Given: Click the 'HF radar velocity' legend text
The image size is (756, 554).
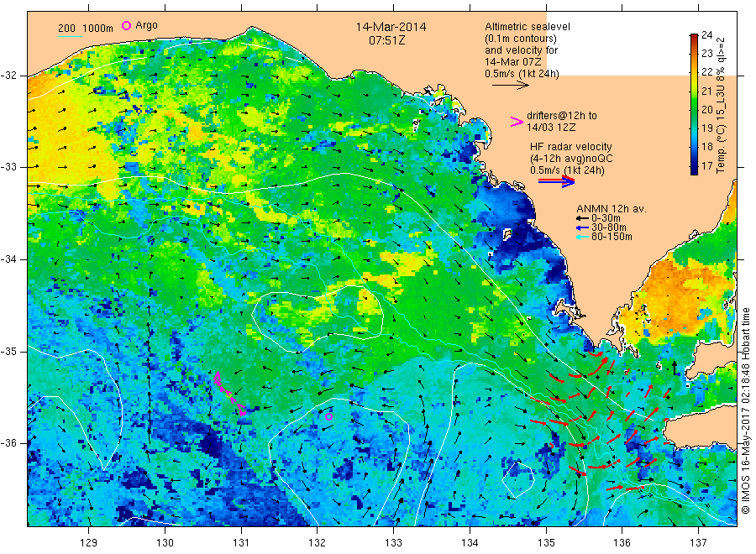Looking at the screenshot, I should 571,146.
